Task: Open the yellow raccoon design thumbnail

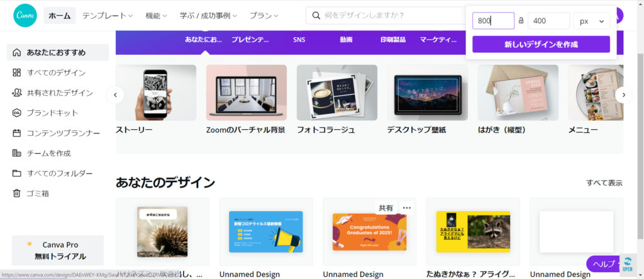Action: [x=473, y=232]
